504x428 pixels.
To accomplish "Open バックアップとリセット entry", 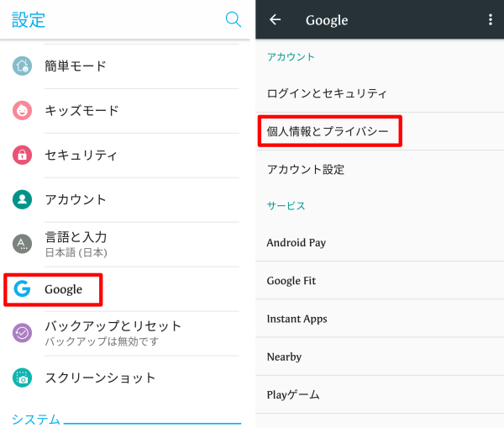I will 125,333.
